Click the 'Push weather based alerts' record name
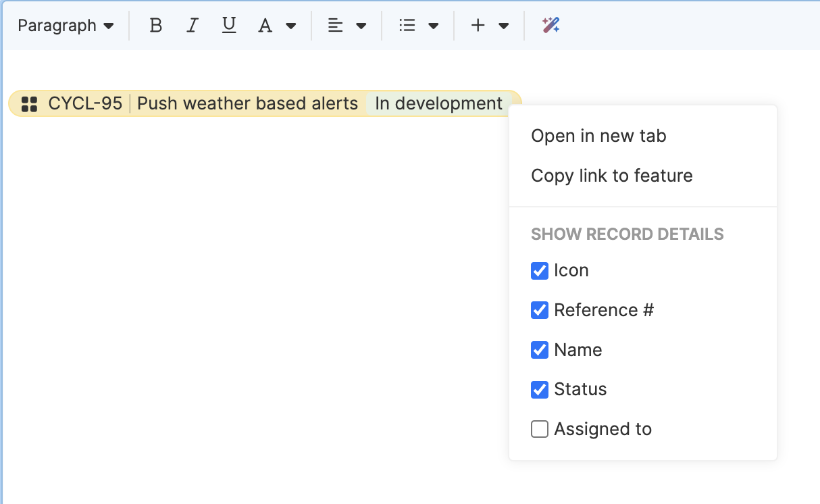The image size is (820, 504). (248, 103)
